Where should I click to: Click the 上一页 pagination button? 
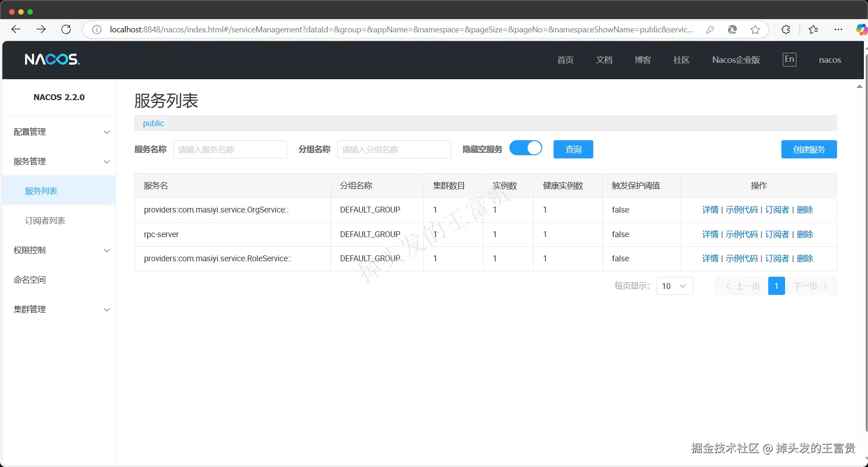click(x=741, y=286)
